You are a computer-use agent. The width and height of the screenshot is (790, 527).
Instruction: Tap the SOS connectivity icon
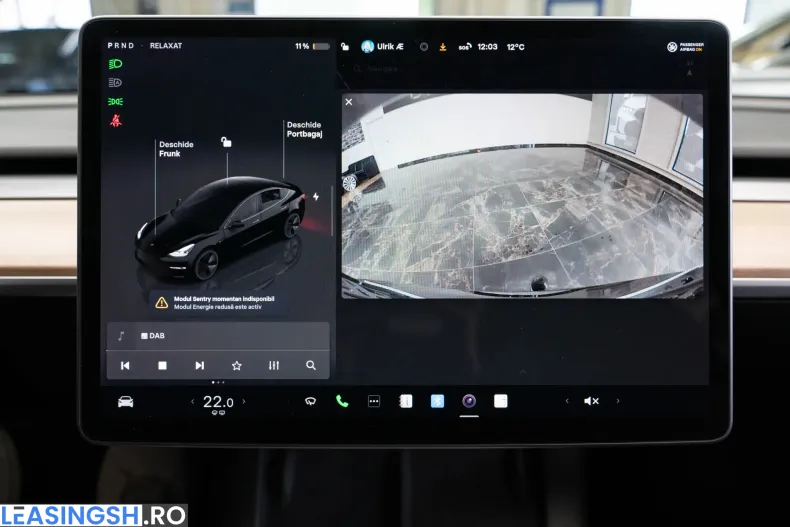pyautogui.click(x=465, y=47)
